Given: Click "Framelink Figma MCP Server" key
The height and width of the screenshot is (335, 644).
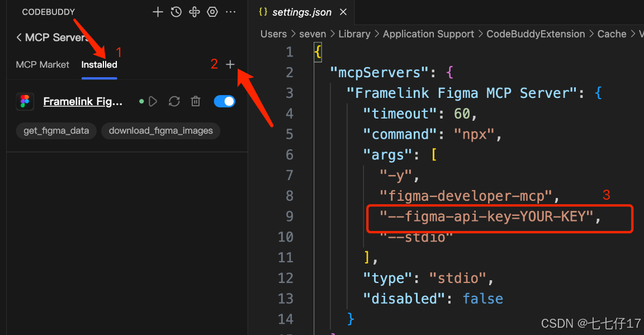Looking at the screenshot, I should [462, 93].
